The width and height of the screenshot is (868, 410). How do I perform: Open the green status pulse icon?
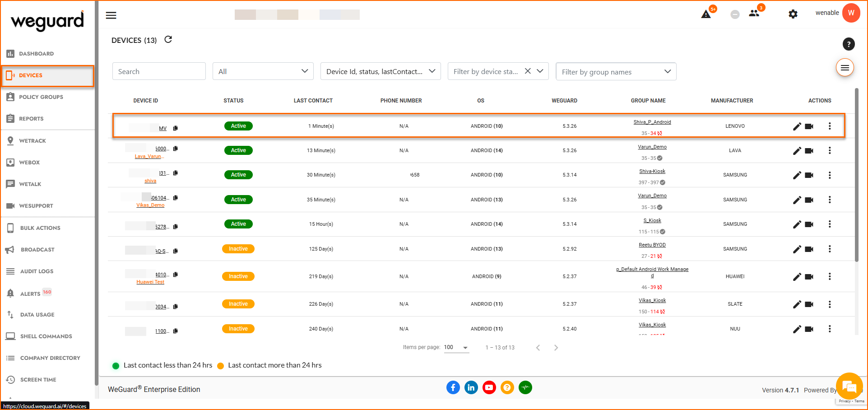coord(525,387)
